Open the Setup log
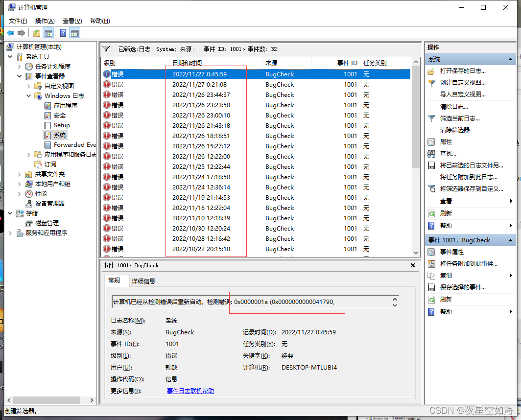521x420 pixels. (x=62, y=125)
